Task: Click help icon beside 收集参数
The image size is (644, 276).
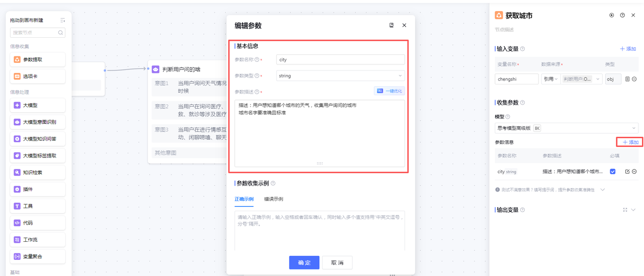Action: click(x=522, y=103)
